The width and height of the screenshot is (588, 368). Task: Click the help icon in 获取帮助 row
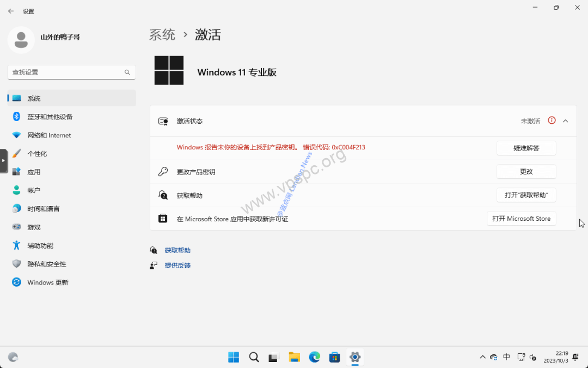(163, 195)
